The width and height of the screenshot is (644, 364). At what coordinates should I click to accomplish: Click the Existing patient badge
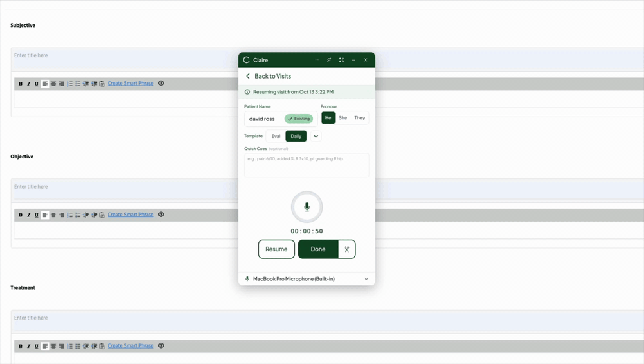[299, 119]
